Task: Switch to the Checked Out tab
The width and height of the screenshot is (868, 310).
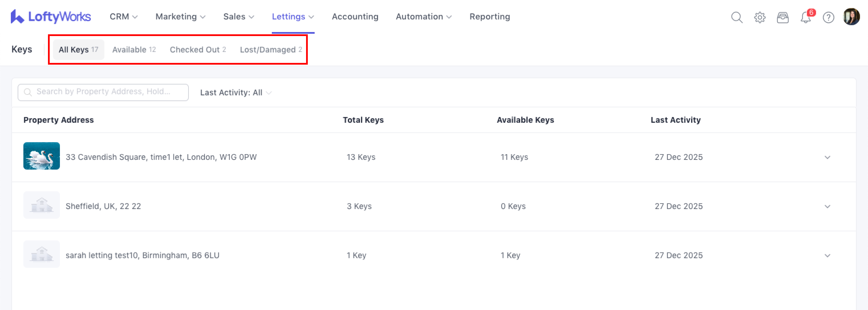Action: [x=198, y=49]
